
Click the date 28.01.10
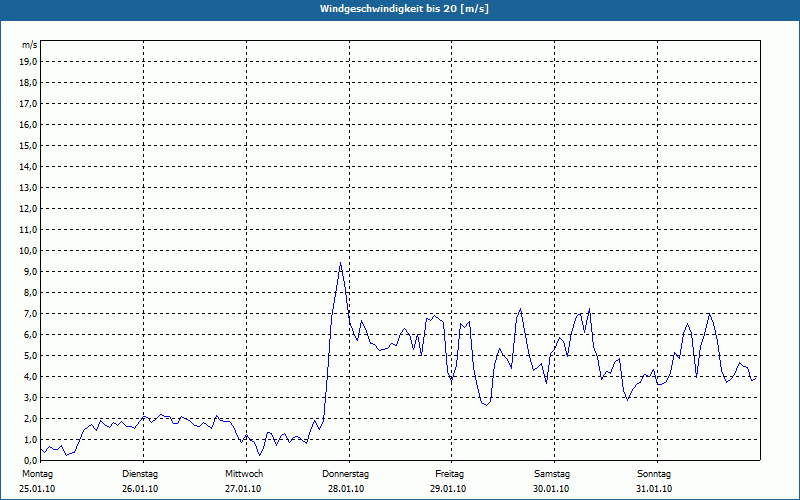point(346,489)
